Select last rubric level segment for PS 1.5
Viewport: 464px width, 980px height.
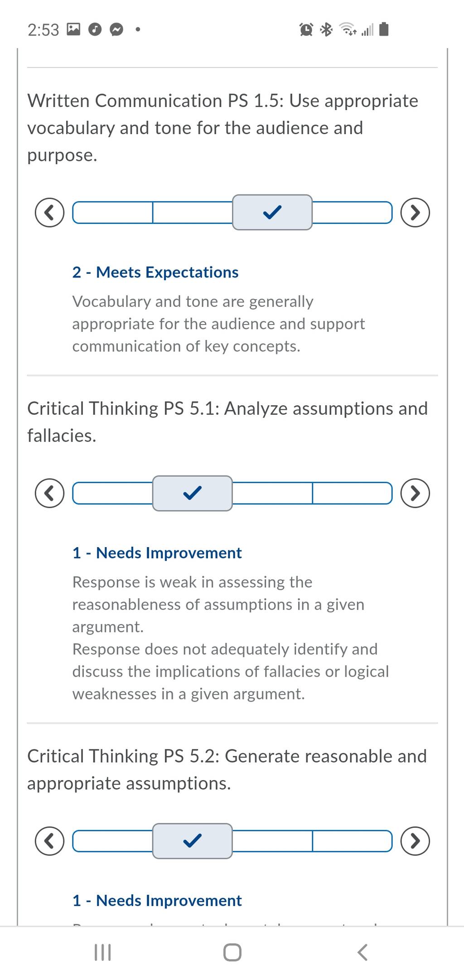(x=352, y=213)
